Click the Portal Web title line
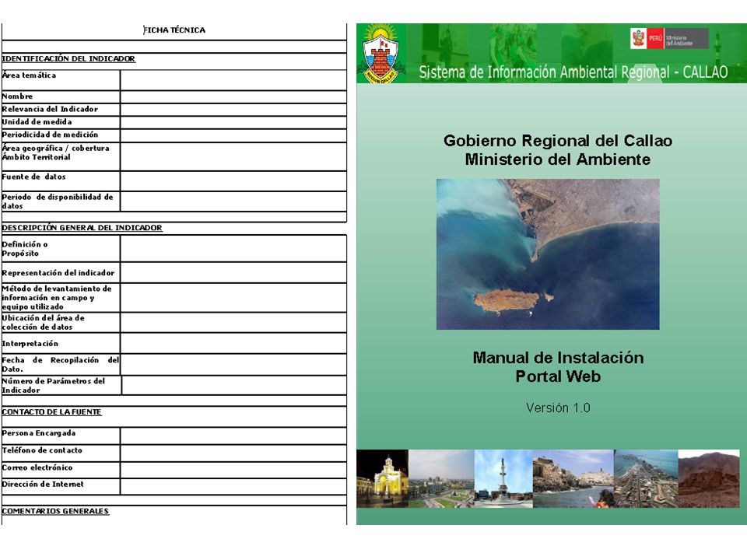This screenshot has width=747, height=560. (558, 376)
